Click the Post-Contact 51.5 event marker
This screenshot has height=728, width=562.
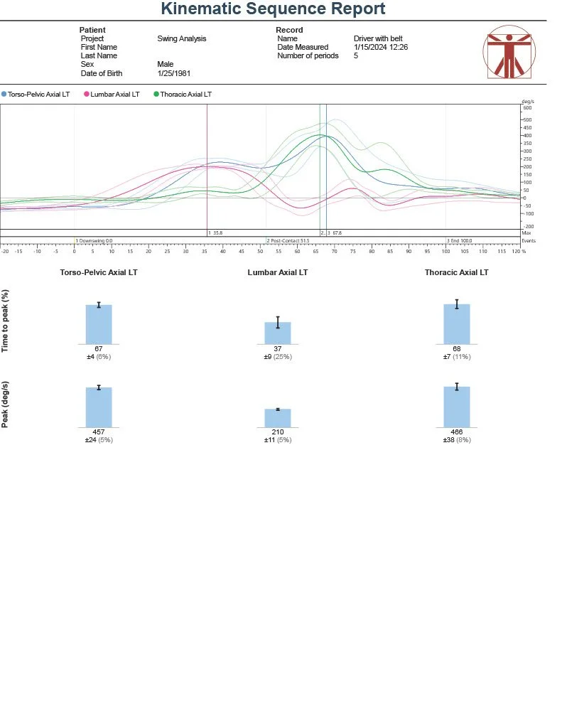point(288,241)
